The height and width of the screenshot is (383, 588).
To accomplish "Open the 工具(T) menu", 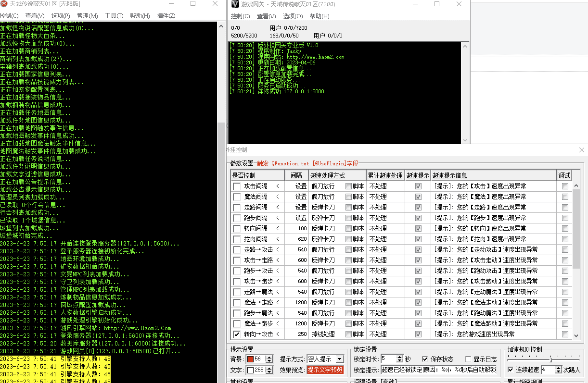I will coord(114,16).
